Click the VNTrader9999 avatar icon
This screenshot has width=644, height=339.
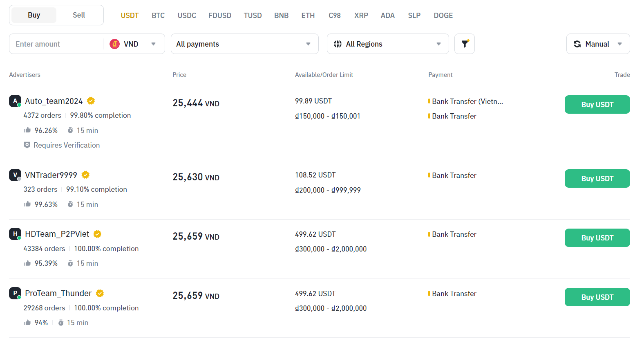pos(15,175)
